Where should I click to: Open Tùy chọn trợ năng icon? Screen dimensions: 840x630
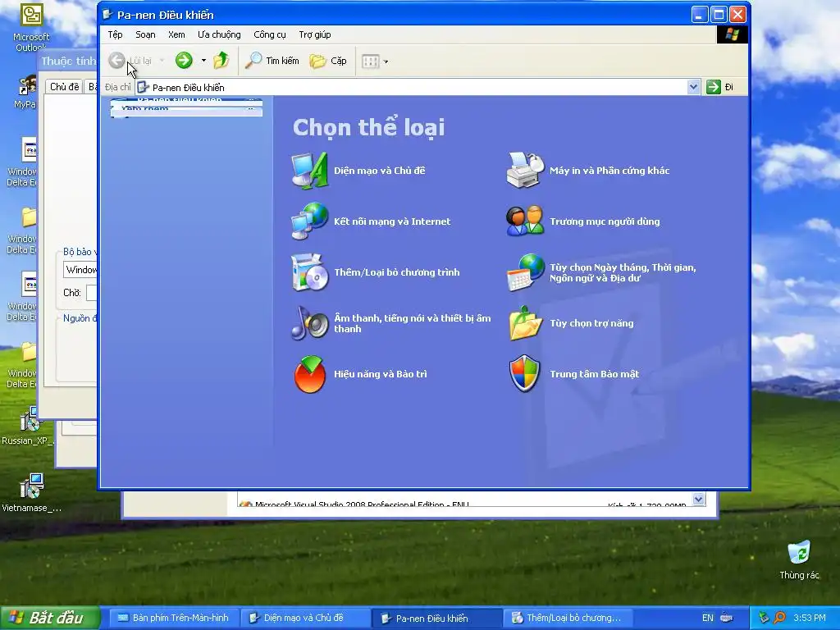click(x=525, y=323)
